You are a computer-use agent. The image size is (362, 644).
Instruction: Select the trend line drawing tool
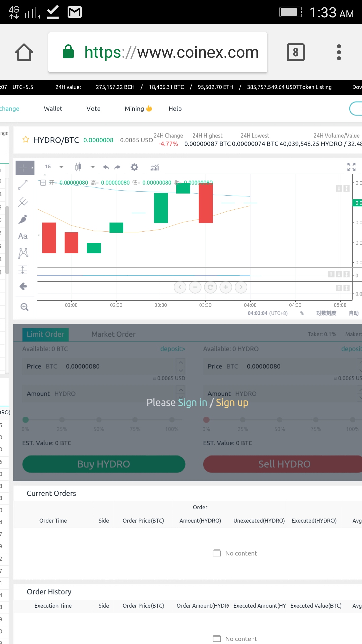pos(23,185)
